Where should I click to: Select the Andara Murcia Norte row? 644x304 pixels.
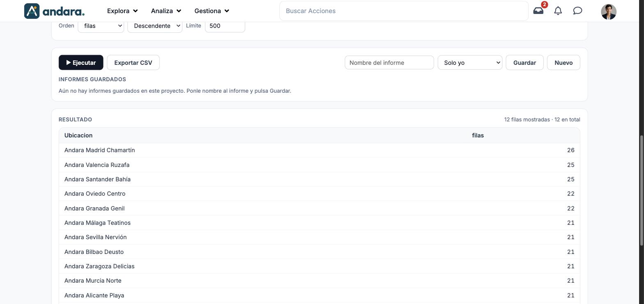click(x=320, y=281)
